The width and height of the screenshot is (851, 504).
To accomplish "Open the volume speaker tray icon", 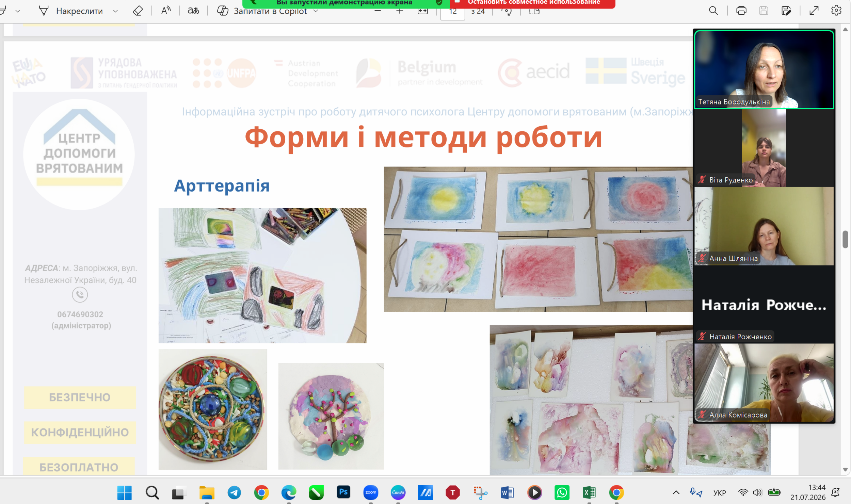I will pos(757,492).
